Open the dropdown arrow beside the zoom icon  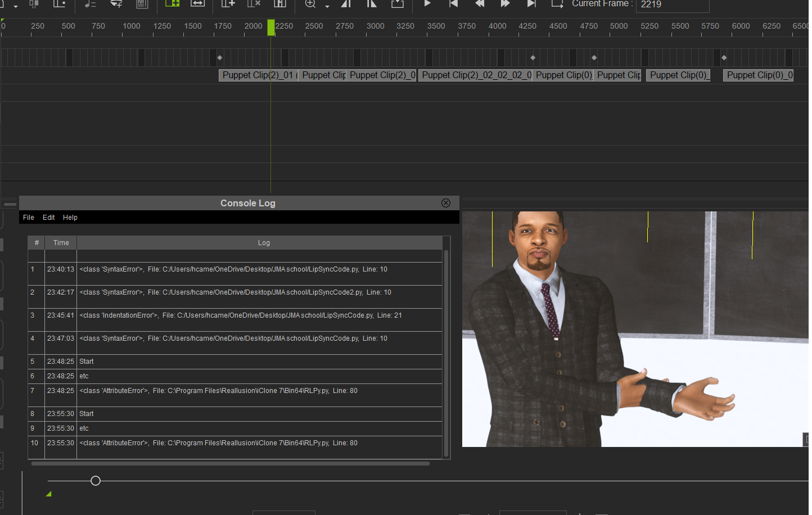pos(327,6)
